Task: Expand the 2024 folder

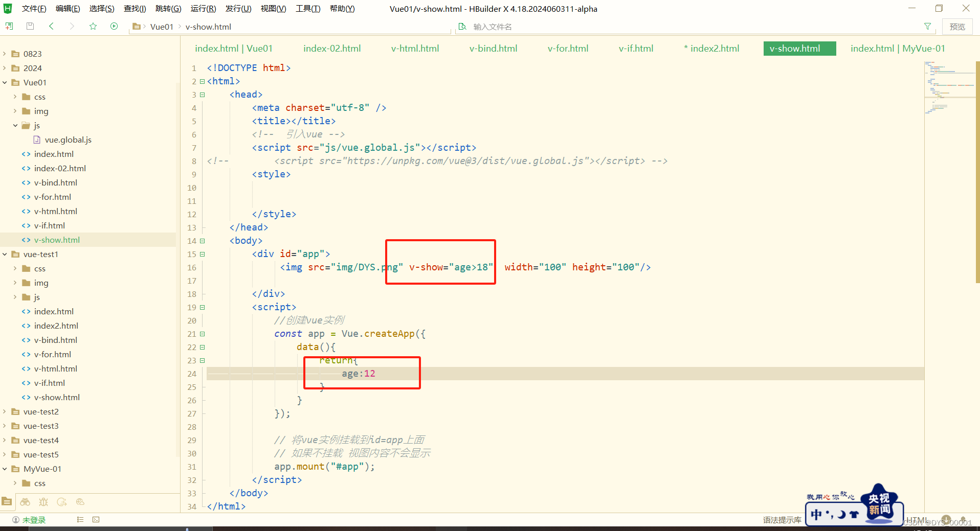Action: point(5,68)
